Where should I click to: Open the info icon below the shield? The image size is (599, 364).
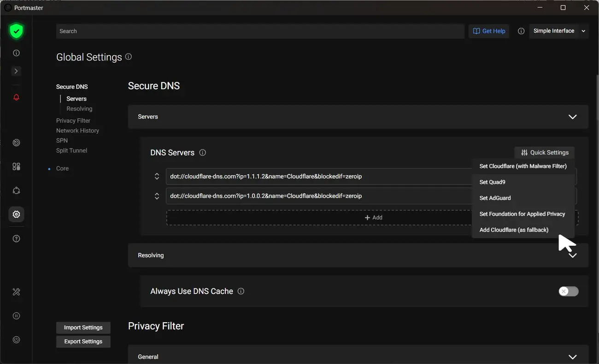coord(16,53)
